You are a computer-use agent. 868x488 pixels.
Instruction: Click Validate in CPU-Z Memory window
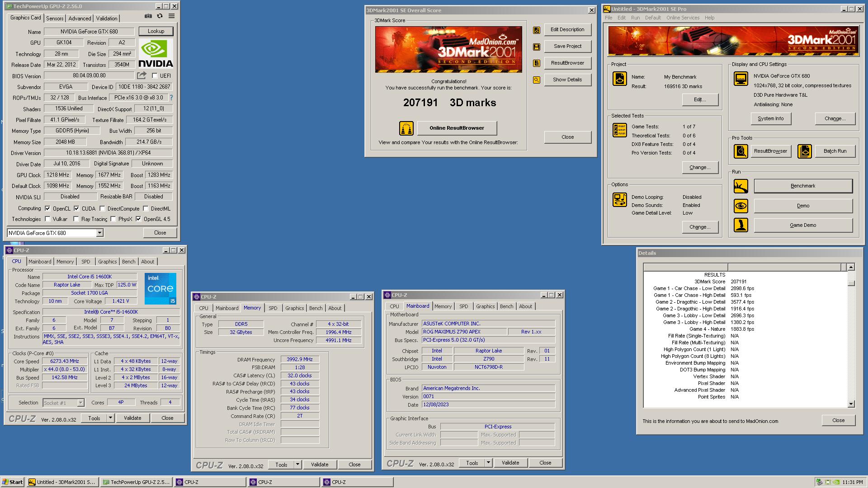click(x=320, y=465)
